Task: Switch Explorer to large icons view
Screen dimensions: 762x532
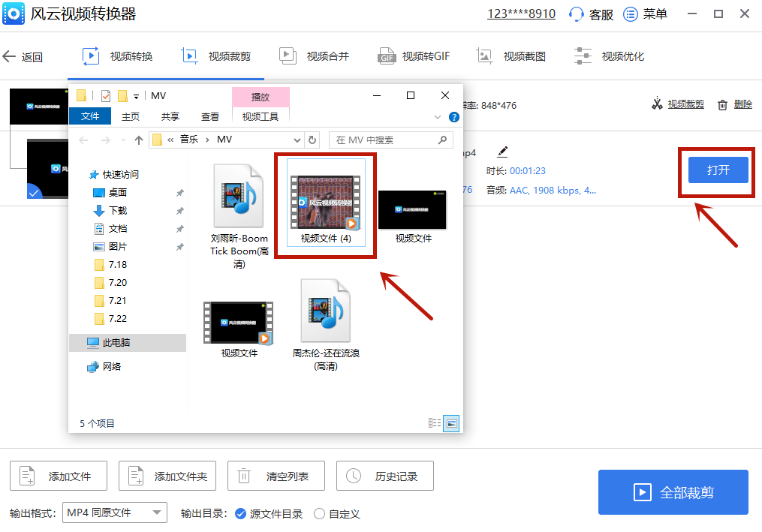Action: click(451, 423)
